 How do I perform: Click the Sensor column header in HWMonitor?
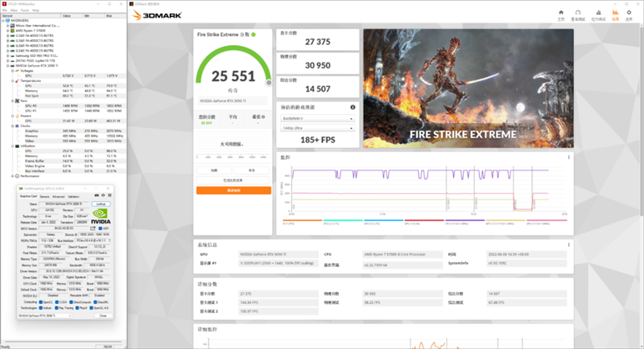click(x=31, y=15)
